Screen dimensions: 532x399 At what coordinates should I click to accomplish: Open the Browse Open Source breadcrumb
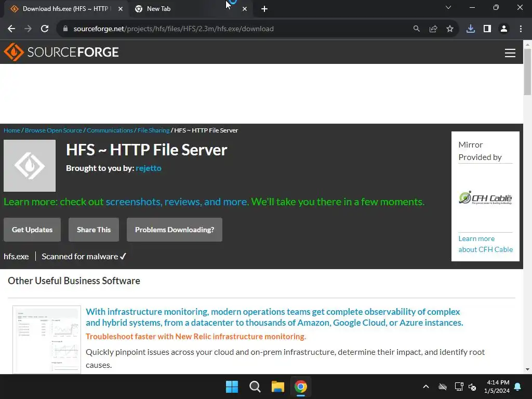(x=54, y=130)
